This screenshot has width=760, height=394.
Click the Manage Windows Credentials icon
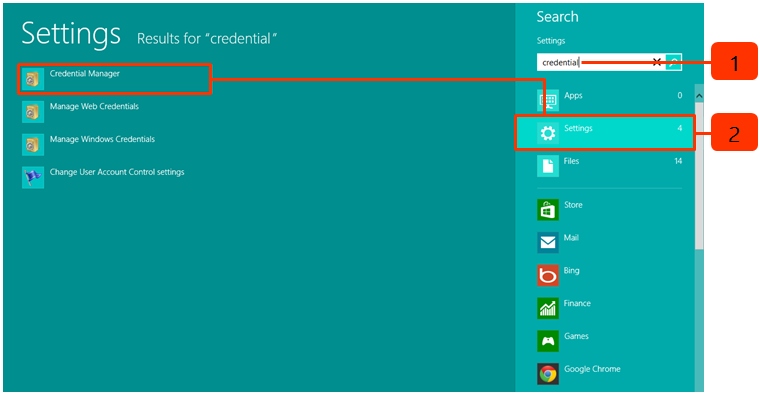point(33,144)
